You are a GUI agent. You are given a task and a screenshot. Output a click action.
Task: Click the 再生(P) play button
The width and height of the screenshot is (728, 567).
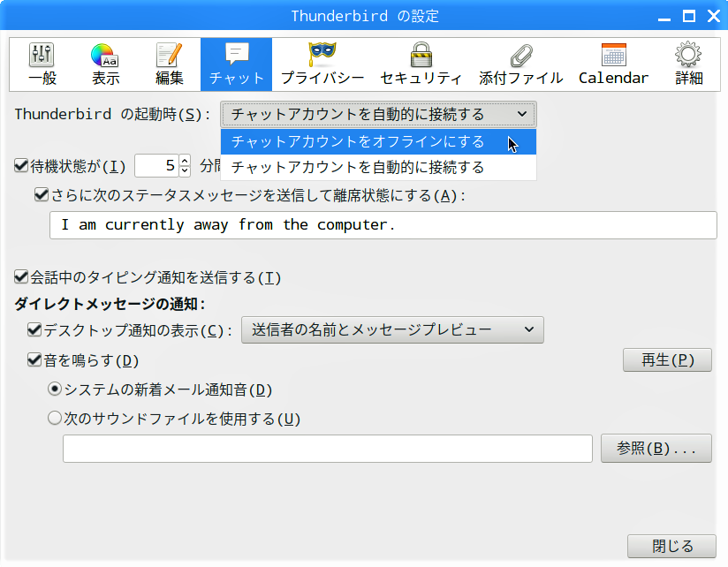point(667,360)
